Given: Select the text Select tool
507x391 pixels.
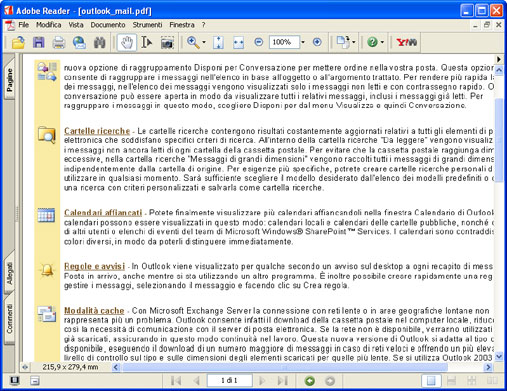Looking at the screenshot, I should pos(146,43).
